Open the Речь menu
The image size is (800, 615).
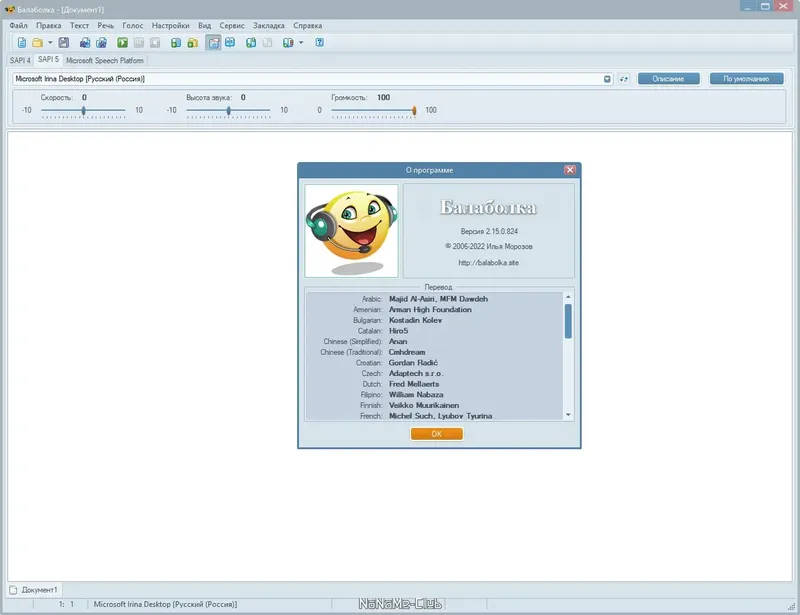106,26
